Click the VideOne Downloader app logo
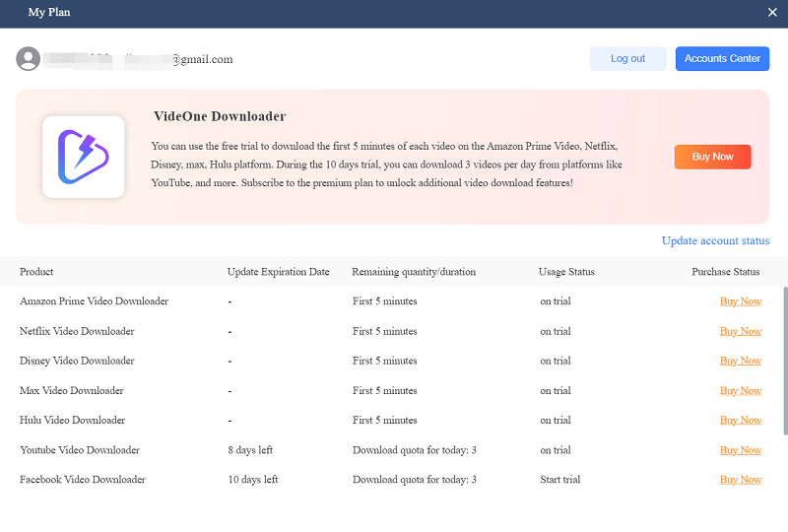The height and width of the screenshot is (532, 788). pos(83,157)
